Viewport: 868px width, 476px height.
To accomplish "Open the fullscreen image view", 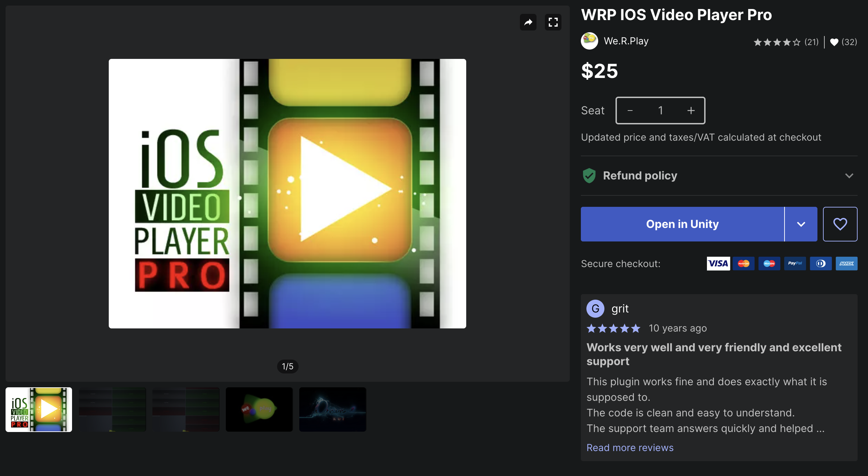I will 553,23.
